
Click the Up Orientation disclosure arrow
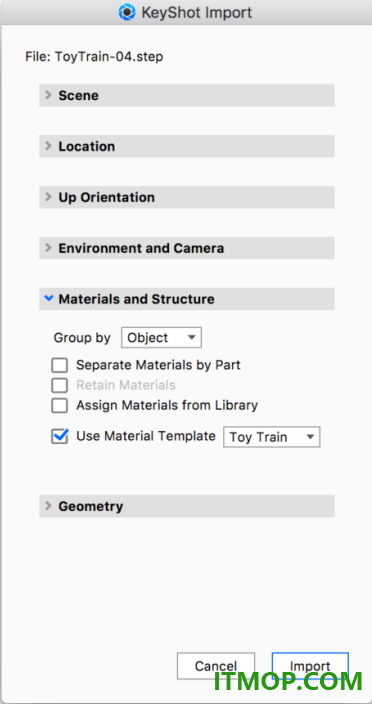[48, 197]
